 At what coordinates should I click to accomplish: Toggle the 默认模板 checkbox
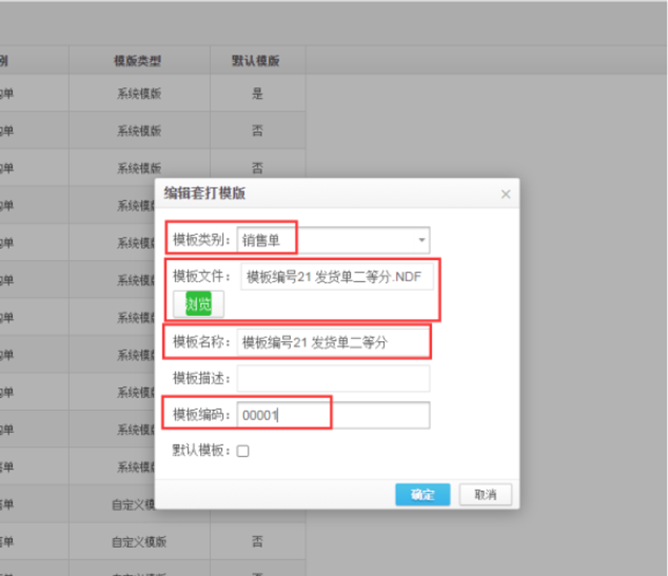tap(243, 451)
